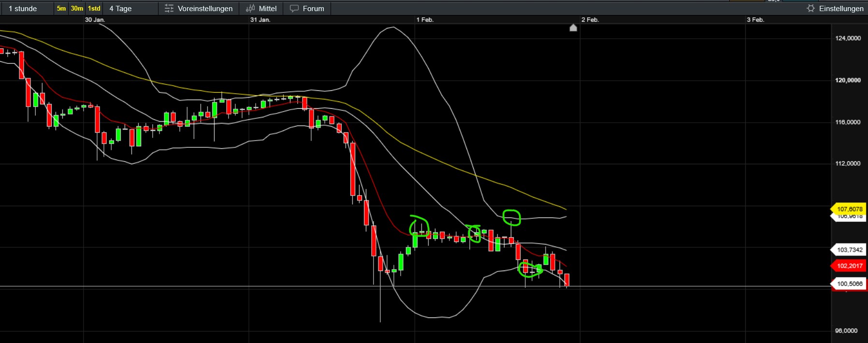Click the 120,0000 level on the price axis
Screen dimensions: 868x343
coord(848,80)
